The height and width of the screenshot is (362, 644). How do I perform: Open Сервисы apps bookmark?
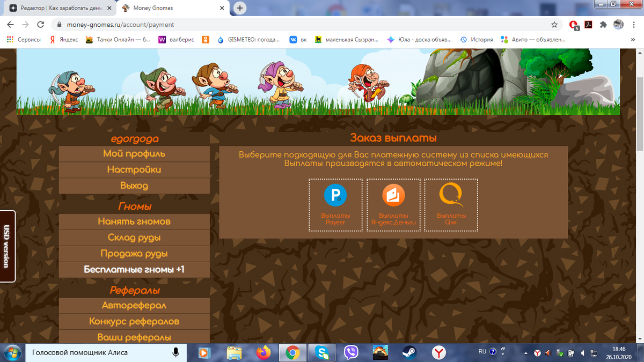23,40
